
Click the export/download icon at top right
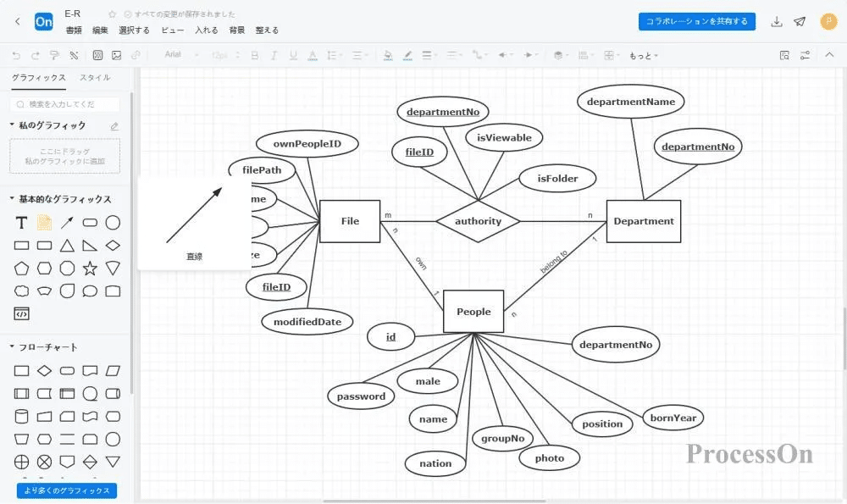point(778,21)
